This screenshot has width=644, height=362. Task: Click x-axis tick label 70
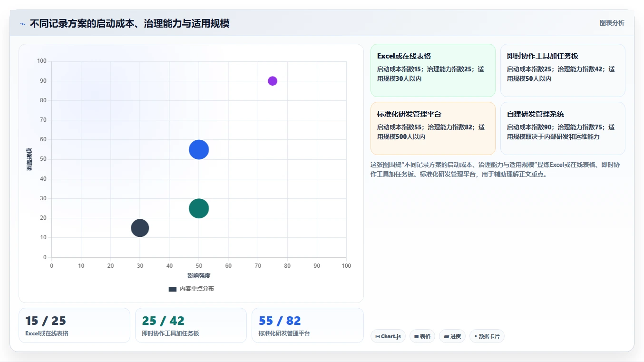coord(258,266)
